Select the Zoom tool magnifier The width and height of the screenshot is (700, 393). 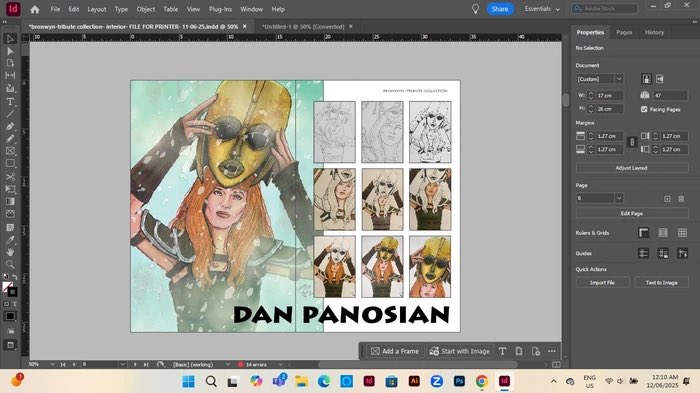pos(10,264)
